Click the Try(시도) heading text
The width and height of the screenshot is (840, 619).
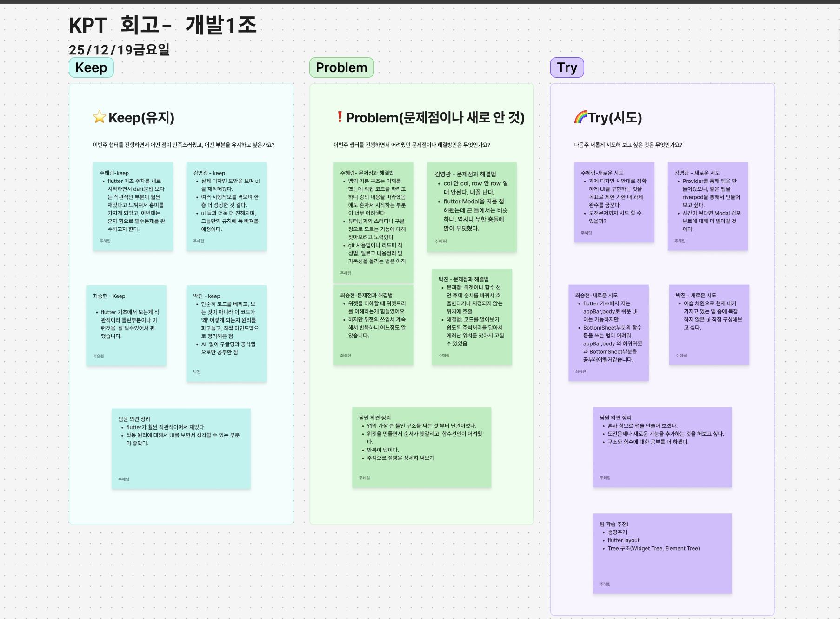point(615,118)
